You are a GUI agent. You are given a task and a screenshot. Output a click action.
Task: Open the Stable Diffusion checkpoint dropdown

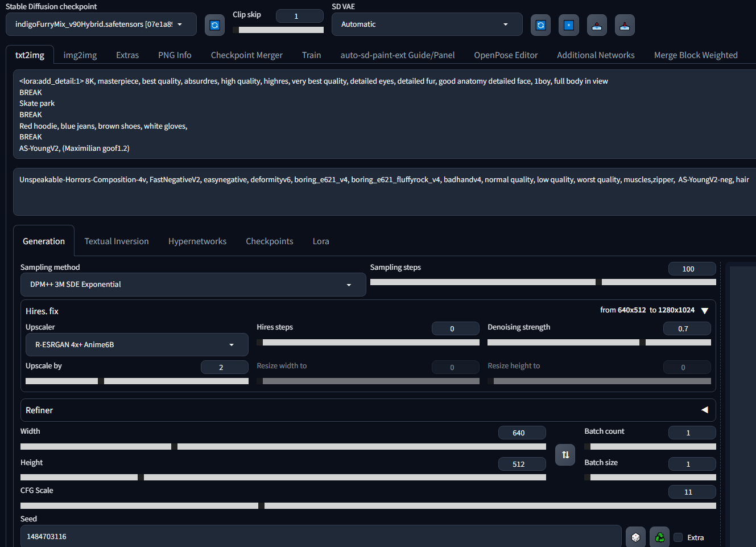101,24
